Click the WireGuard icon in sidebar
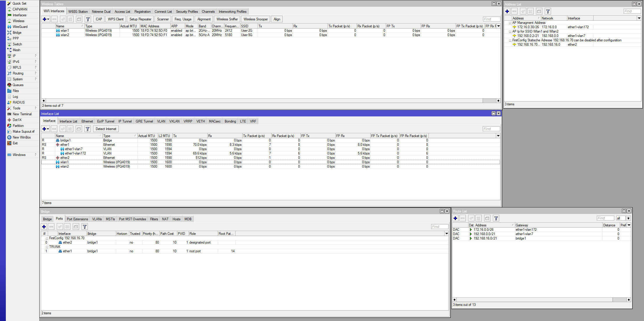This screenshot has height=321, width=644. point(9,27)
